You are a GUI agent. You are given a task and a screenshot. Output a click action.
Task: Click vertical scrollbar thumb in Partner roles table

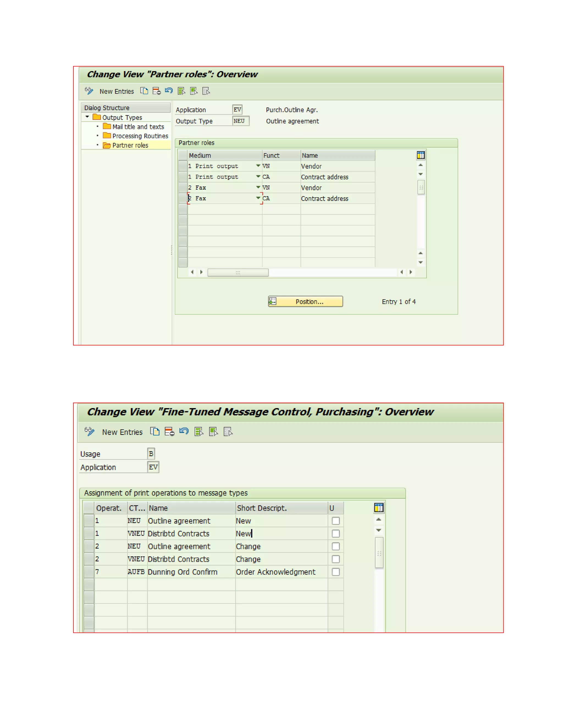click(x=421, y=188)
